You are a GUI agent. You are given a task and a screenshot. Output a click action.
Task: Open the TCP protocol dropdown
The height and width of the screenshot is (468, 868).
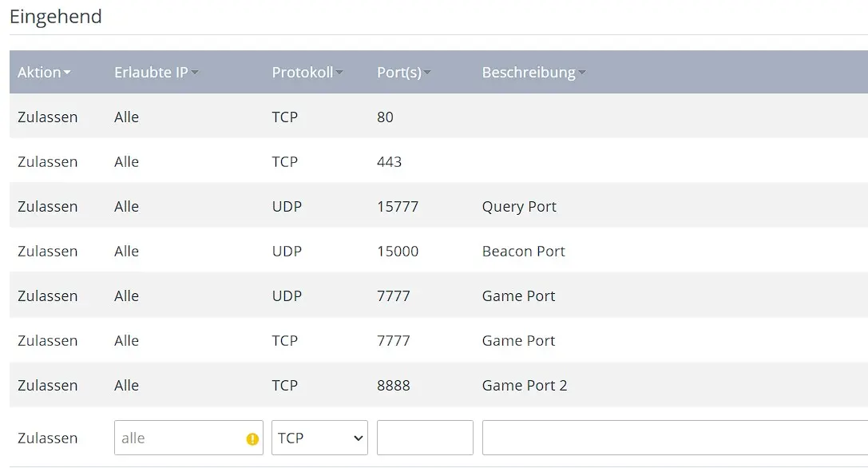[319, 437]
